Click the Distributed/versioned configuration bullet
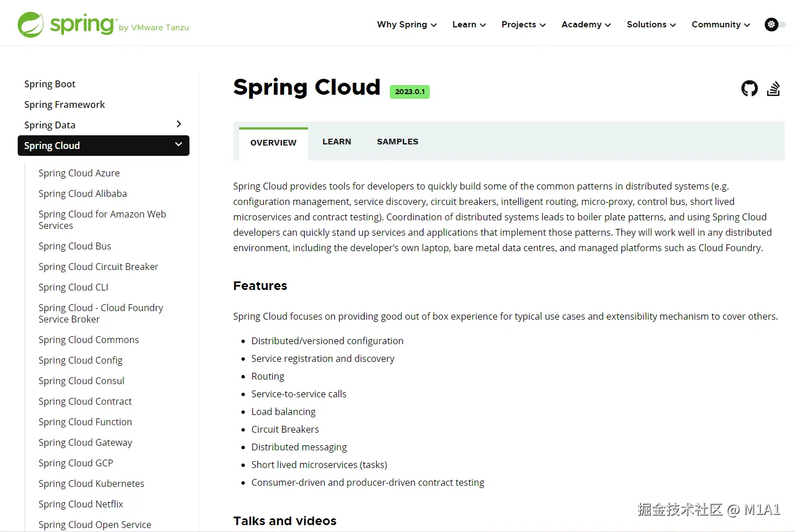Screen dimensions: 795x532 click(x=327, y=341)
